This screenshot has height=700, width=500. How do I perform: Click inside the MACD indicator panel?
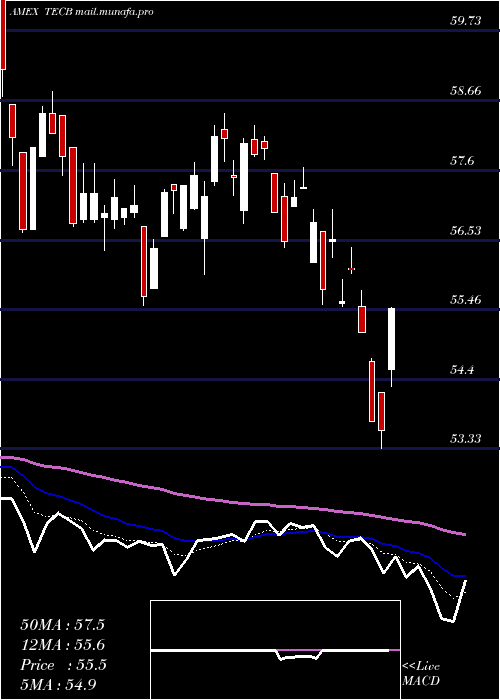(x=275, y=650)
